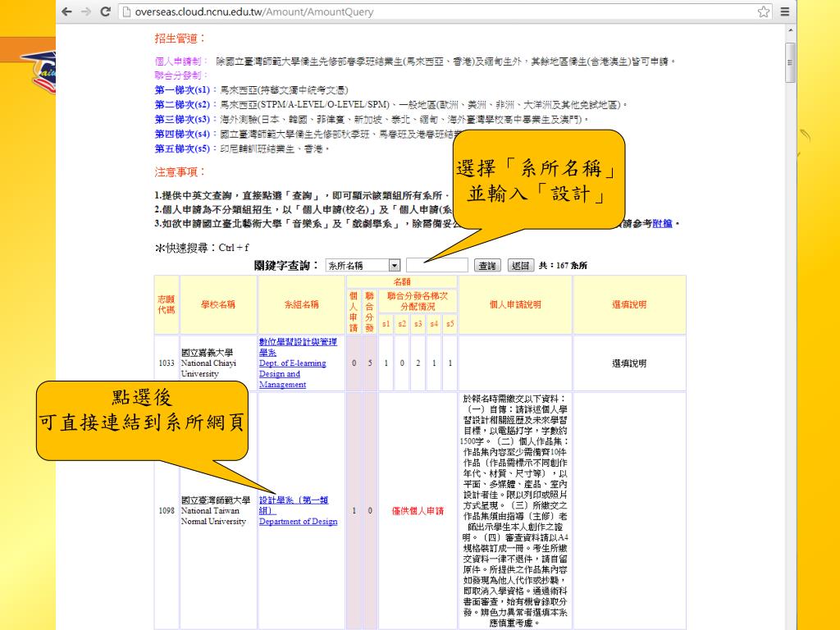Screen dimensions: 840x630
Task: Click the 名額 table header
Action: tap(402, 282)
